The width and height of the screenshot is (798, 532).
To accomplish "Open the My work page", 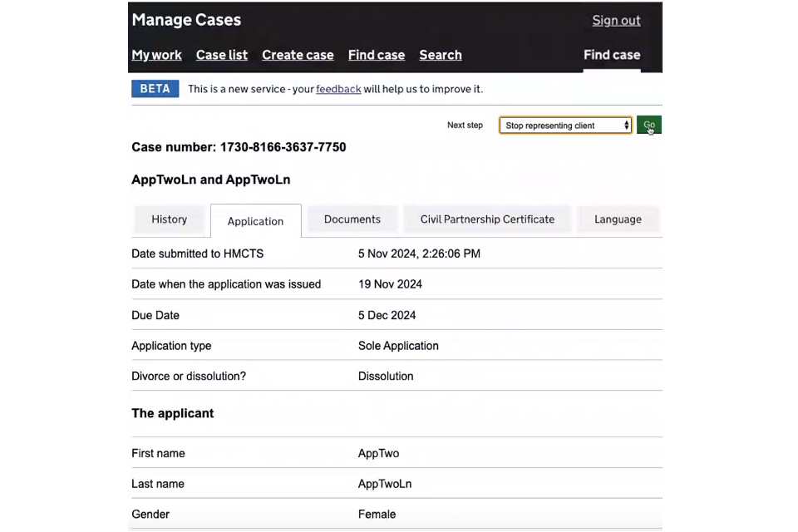I will point(156,55).
